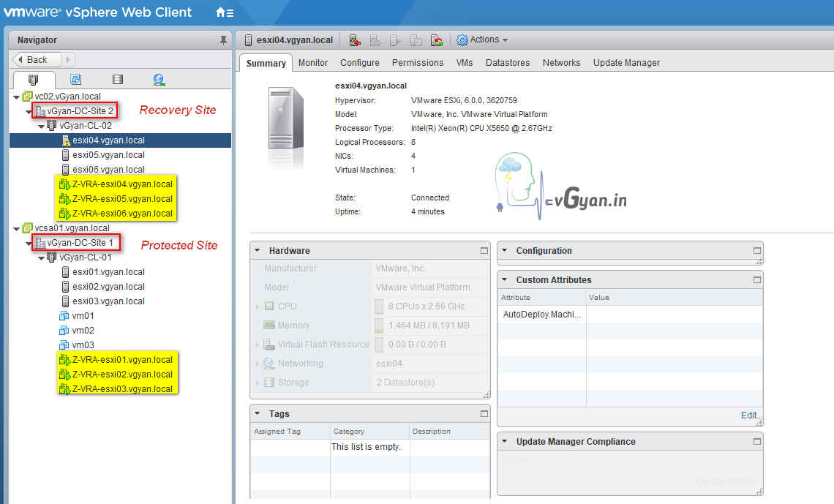
Task: Click the vc02.vGyan.local vCenter icon
Action: 28,97
